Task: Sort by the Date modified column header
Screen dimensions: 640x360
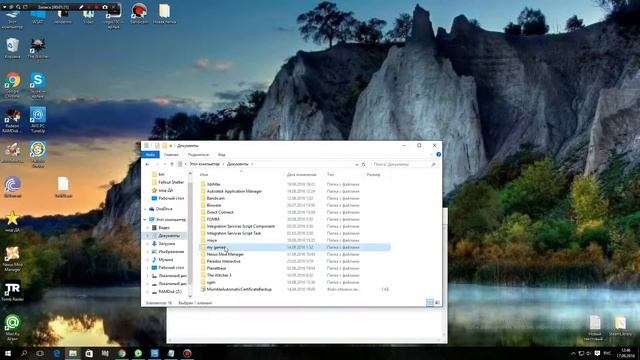Action: click(304, 175)
